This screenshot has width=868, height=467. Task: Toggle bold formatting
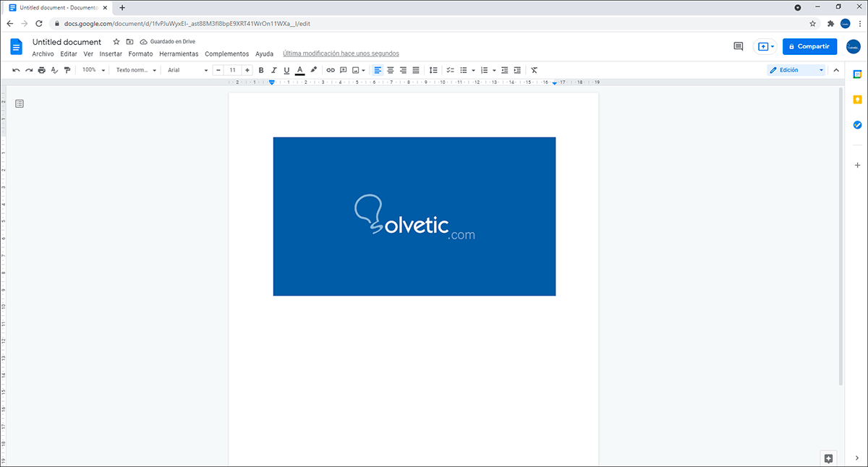point(261,70)
